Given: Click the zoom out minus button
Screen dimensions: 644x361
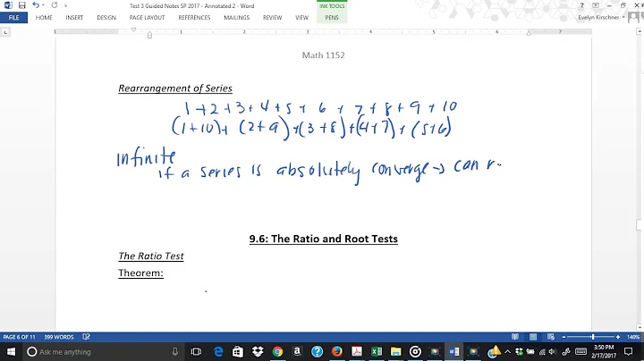Looking at the screenshot, I should (x=563, y=337).
